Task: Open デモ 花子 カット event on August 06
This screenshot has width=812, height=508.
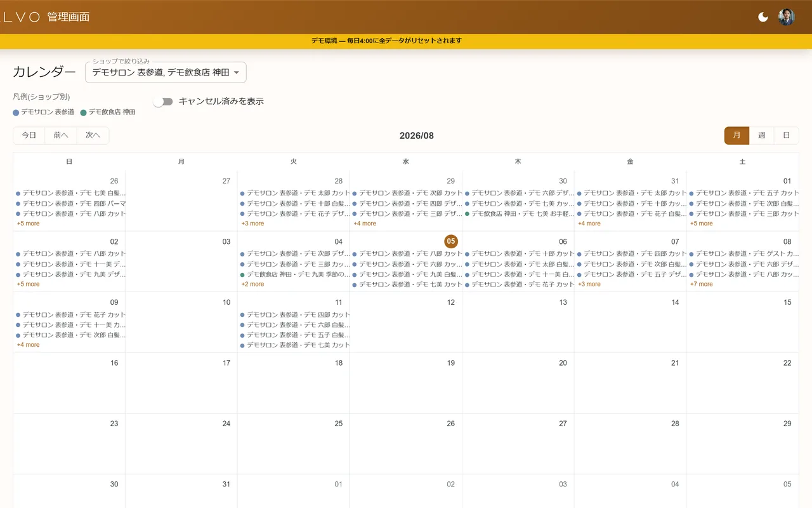Action: click(x=519, y=284)
